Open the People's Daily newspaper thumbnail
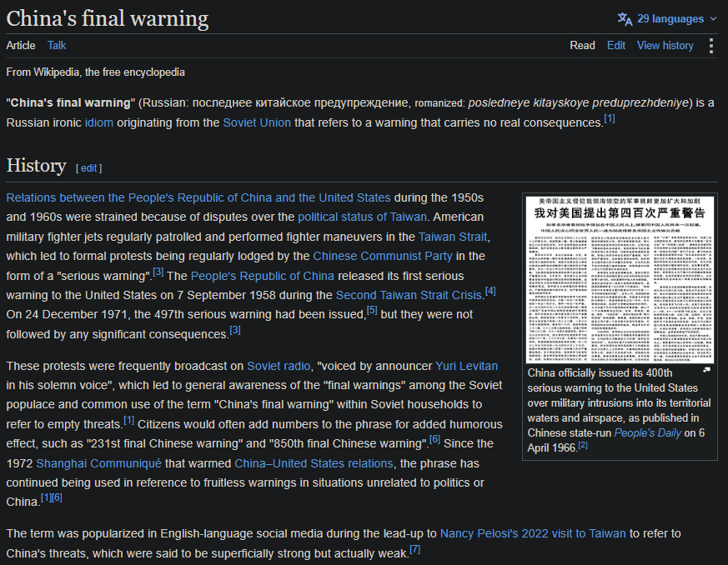Viewport: 728px width, 565px height. coord(620,279)
